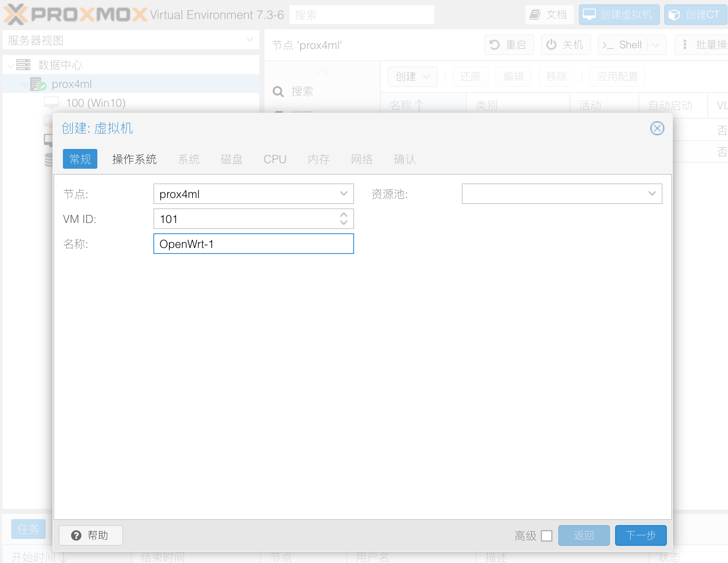Image resolution: width=728 pixels, height=563 pixels.
Task: Click the Next (下一步) button
Action: point(641,535)
